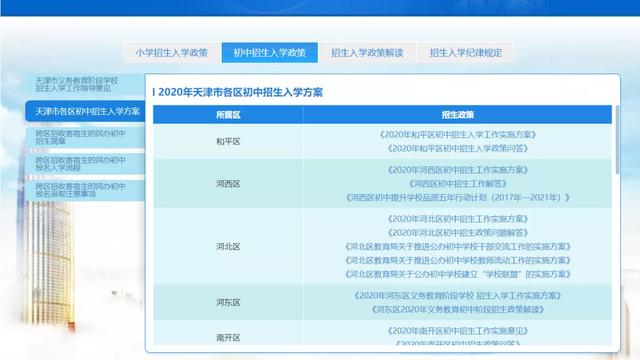The image size is (640, 360).
Task: Open sidebar item 跨区招收寄宿生的民办初中报名录取注意事项
Action: [x=85, y=190]
